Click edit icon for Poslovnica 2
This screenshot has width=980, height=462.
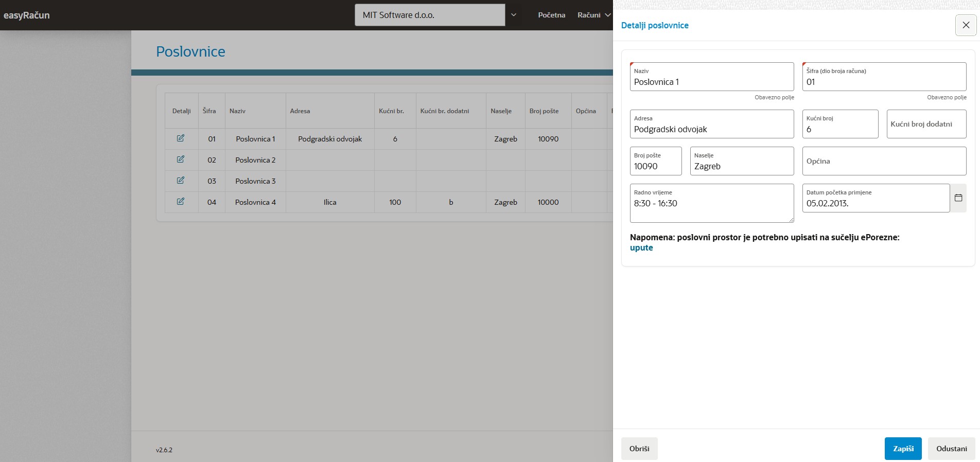181,159
